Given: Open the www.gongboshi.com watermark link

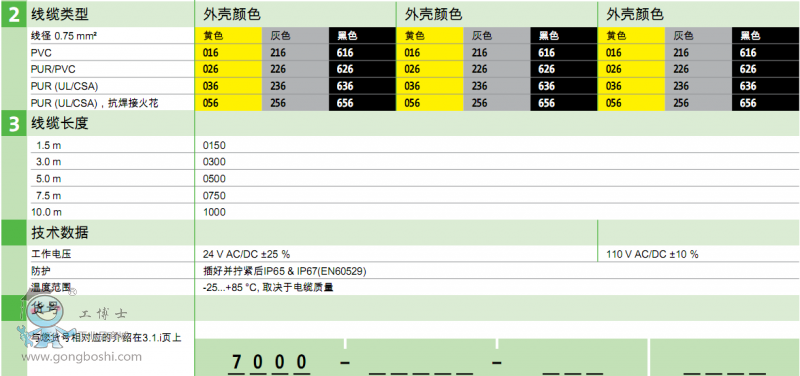Looking at the screenshot, I should point(81,357).
